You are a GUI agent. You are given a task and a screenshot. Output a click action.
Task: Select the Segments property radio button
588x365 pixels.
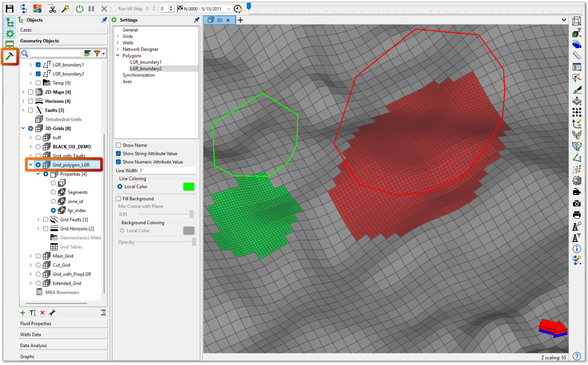[x=53, y=192]
